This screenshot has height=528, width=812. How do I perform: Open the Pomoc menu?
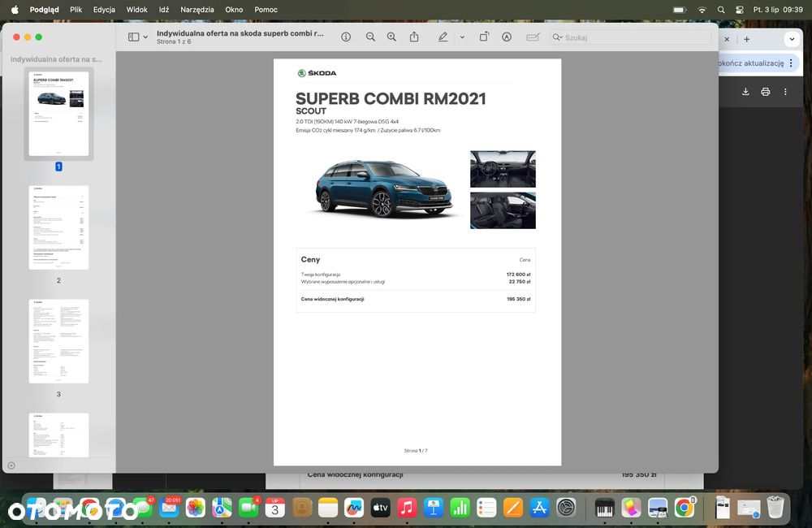(266, 9)
